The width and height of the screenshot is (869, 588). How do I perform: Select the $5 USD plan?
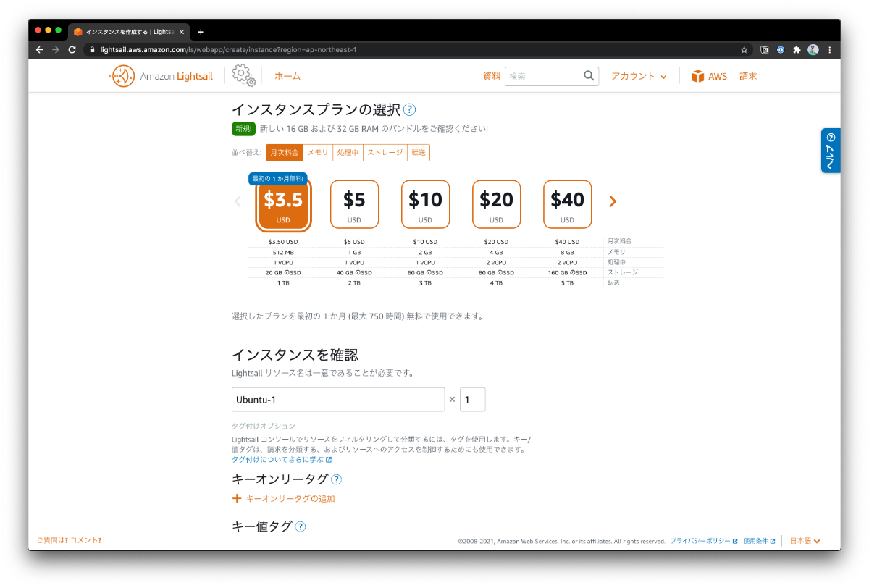click(354, 204)
